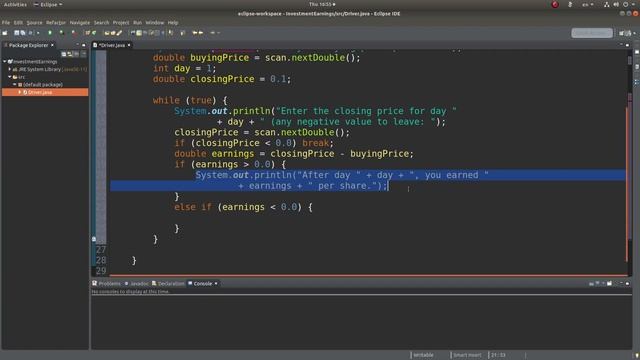Image resolution: width=640 pixels, height=360 pixels.
Task: Click the New Java Class toolbar icon
Action: tap(94, 33)
